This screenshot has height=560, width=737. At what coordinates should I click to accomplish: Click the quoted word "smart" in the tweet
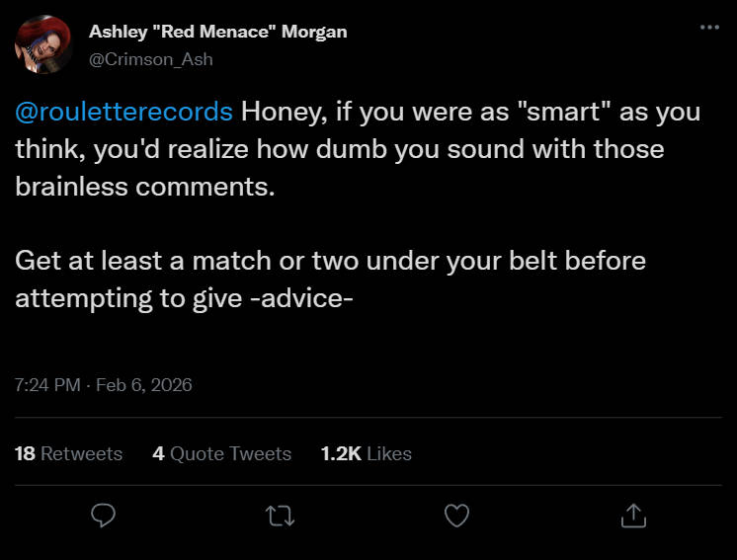pos(563,112)
